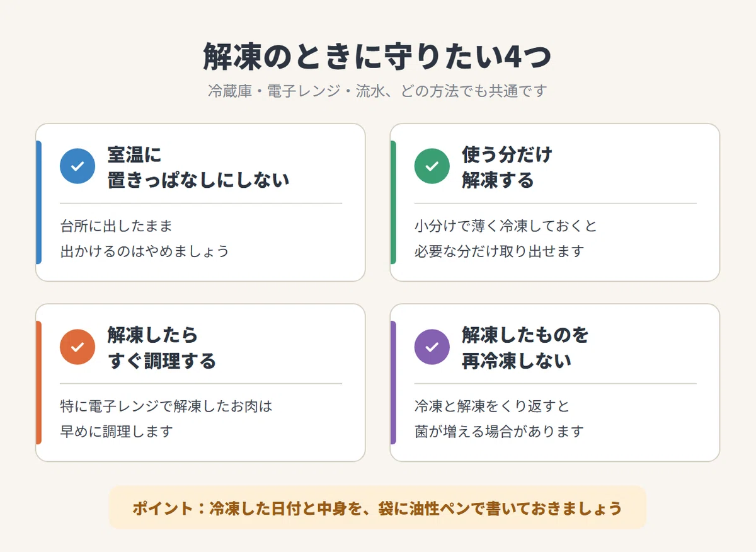This screenshot has width=756, height=552.
Task: Click description 小分けで薄く冷凍しておくと
Action: pos(505,226)
